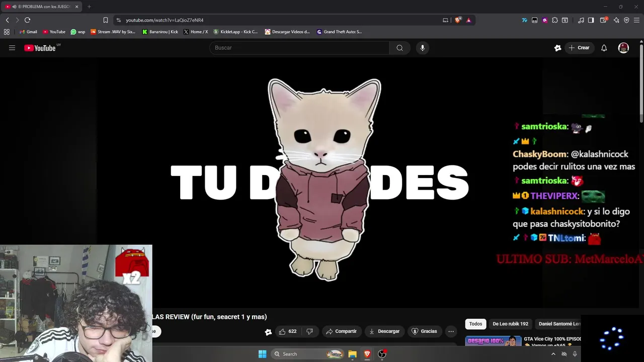The height and width of the screenshot is (362, 644).
Task: Click the page vertical scrollbar
Action: pyautogui.click(x=641, y=83)
